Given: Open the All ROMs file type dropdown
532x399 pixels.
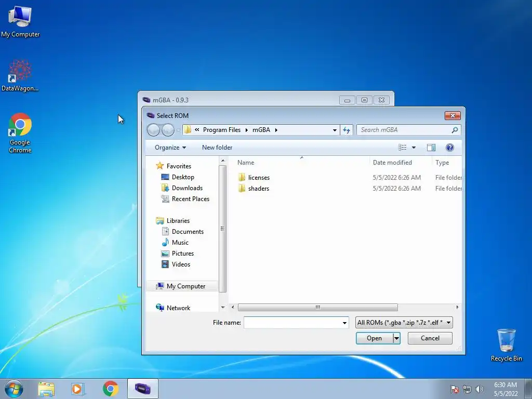Looking at the screenshot, I should (404, 322).
